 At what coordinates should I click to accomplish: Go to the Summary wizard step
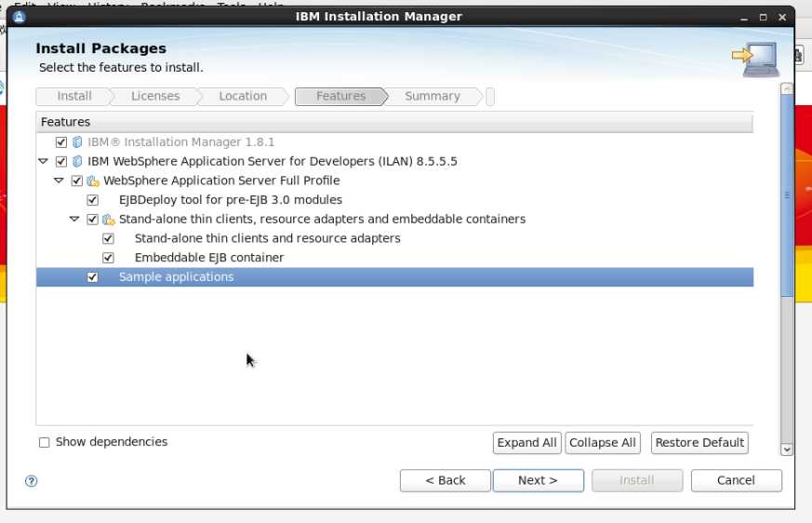click(432, 97)
